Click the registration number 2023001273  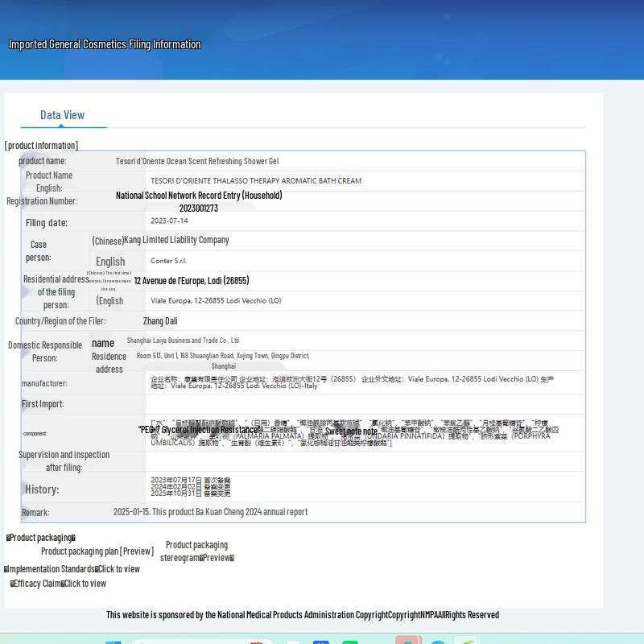pyautogui.click(x=199, y=208)
